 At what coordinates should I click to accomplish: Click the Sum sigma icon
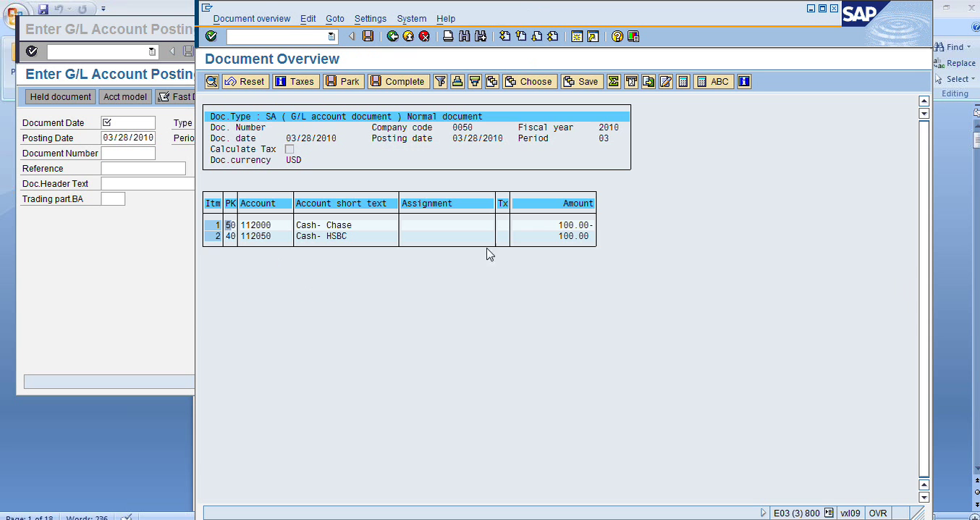pyautogui.click(x=614, y=82)
